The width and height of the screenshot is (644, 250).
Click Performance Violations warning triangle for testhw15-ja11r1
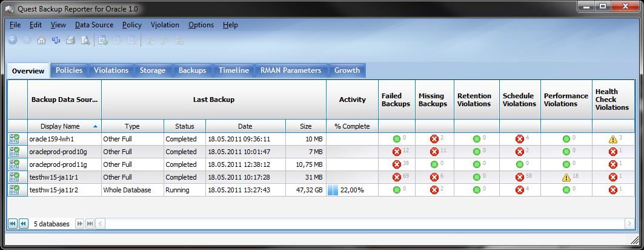(566, 177)
